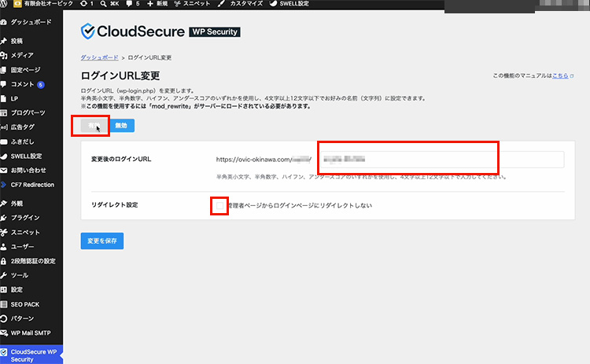Screen dimensions: 590x364
Task: Click the 投稿 pin icon in sidebar
Action: point(4,41)
